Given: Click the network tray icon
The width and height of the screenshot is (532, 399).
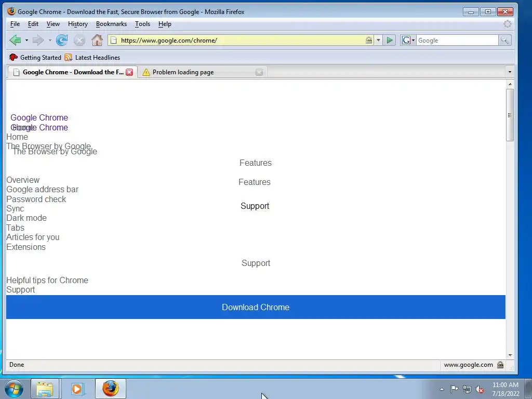Looking at the screenshot, I should [467, 389].
